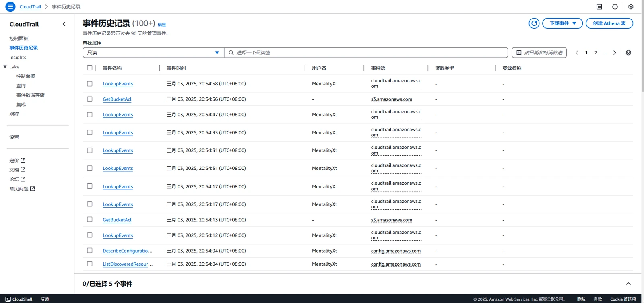The height and width of the screenshot is (303, 644).
Task: Open 跟踪 in the sidebar
Action: (14, 114)
